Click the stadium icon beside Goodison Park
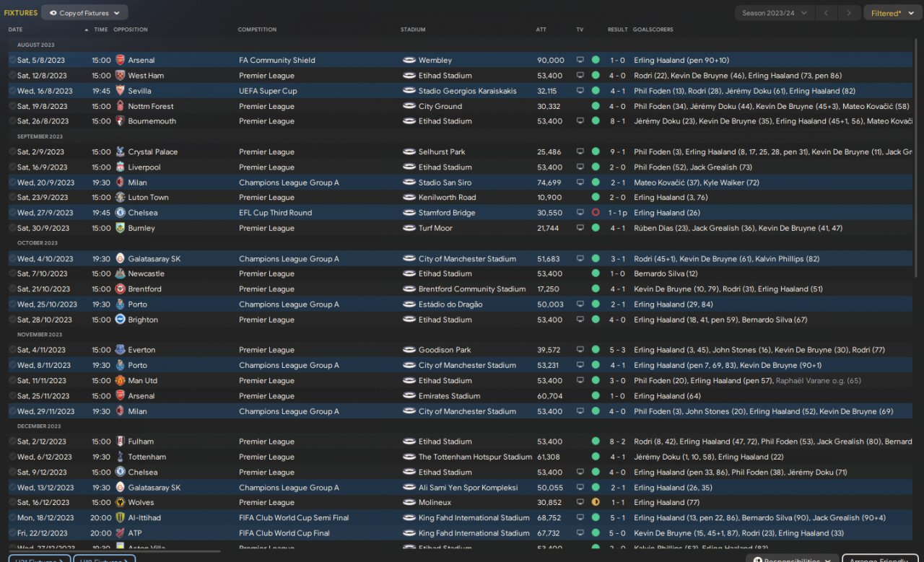 [409, 350]
